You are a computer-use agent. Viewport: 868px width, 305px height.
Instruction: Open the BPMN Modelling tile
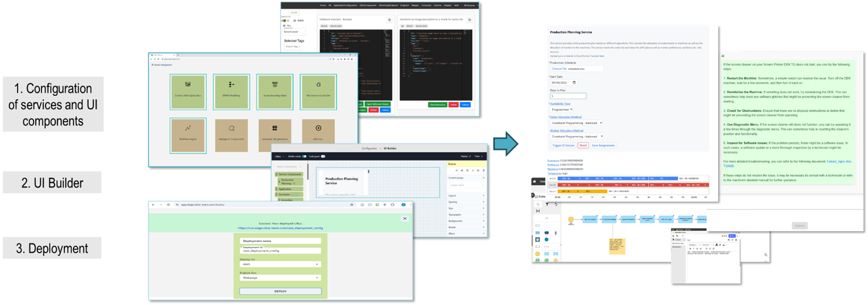click(231, 92)
